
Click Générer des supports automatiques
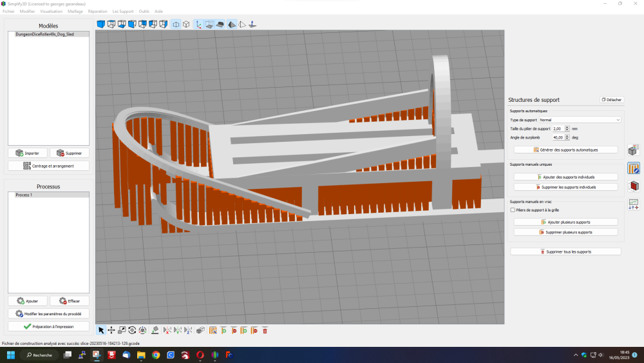pyautogui.click(x=565, y=150)
